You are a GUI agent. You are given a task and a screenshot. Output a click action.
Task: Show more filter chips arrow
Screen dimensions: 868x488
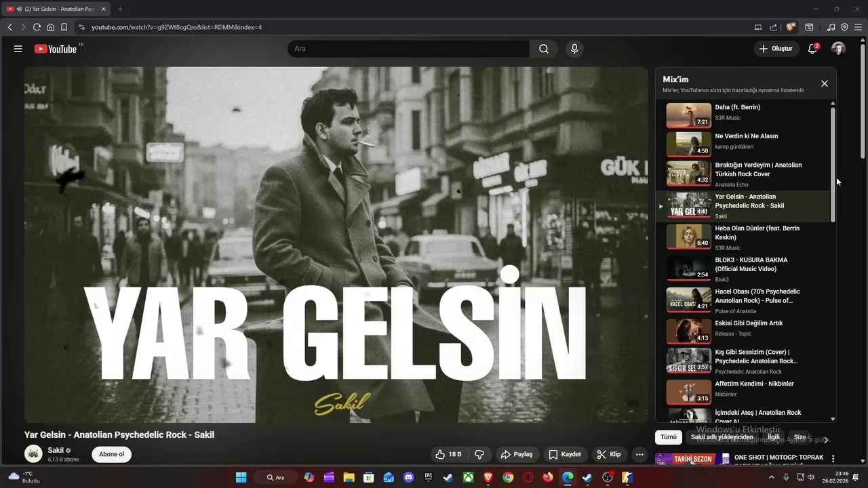(x=826, y=439)
